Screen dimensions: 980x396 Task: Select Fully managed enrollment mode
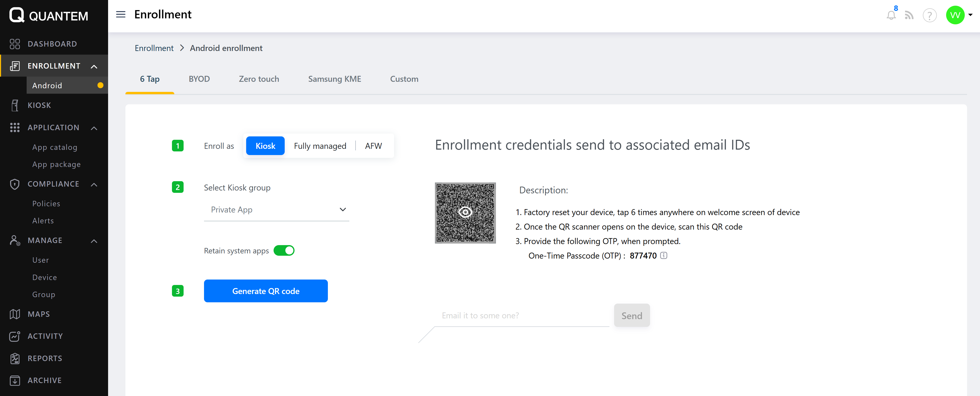tap(320, 146)
